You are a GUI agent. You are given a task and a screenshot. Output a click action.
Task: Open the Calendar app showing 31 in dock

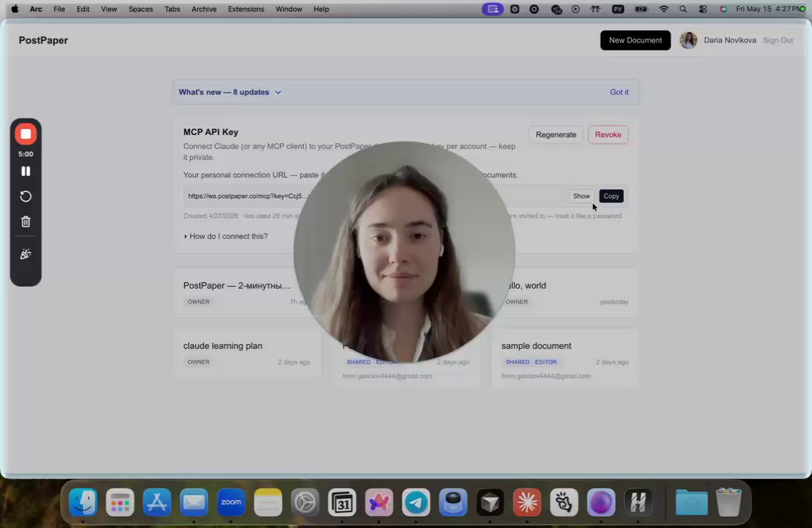pos(342,502)
